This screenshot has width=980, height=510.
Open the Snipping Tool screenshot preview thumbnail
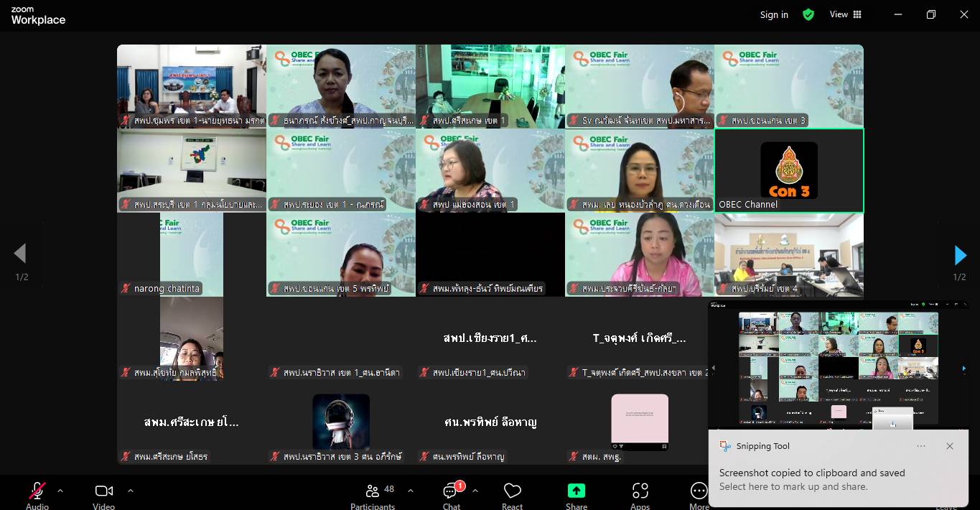tap(838, 363)
